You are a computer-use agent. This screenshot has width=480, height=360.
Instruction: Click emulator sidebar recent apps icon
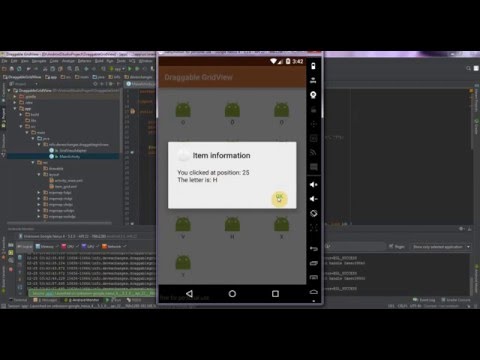pyautogui.click(x=313, y=263)
